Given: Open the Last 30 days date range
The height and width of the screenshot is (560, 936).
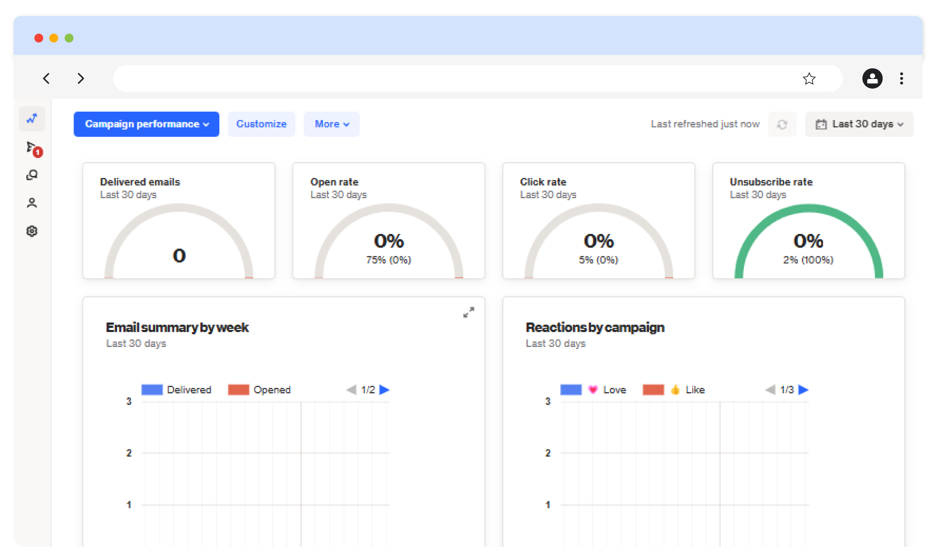Looking at the screenshot, I should 859,124.
